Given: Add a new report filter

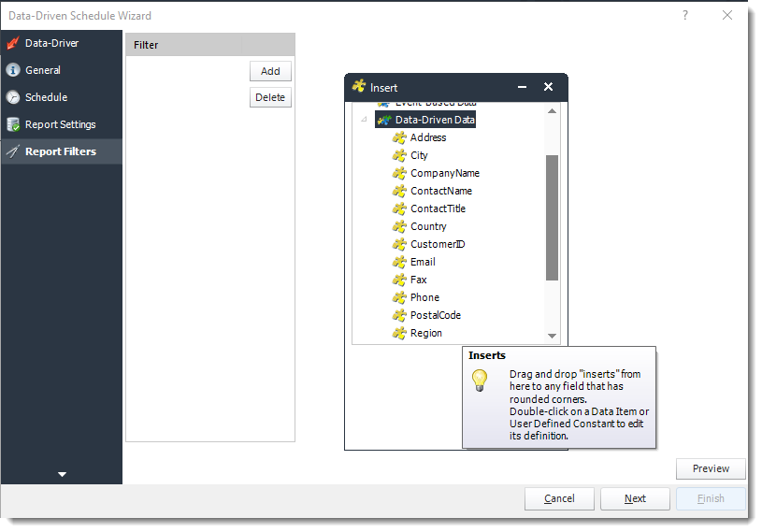Looking at the screenshot, I should click(x=270, y=71).
